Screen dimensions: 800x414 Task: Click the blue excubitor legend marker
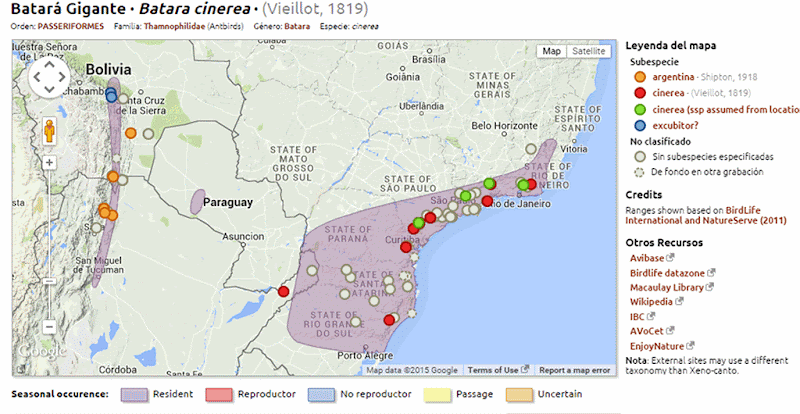[640, 126]
